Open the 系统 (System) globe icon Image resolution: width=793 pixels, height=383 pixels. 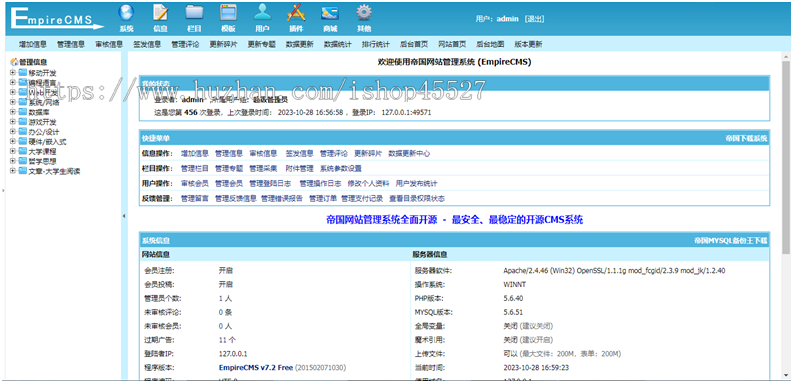(x=126, y=13)
